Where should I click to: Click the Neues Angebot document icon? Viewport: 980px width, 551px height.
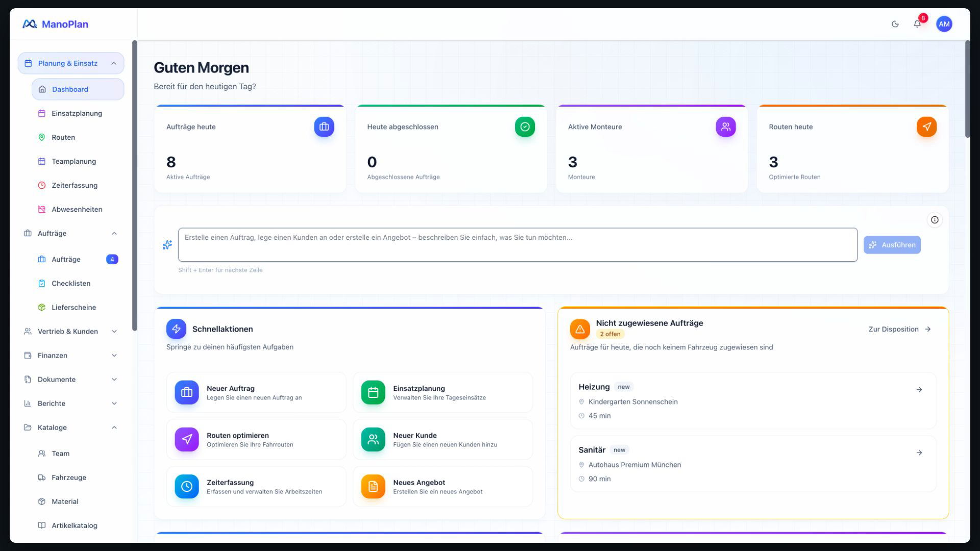[373, 486]
